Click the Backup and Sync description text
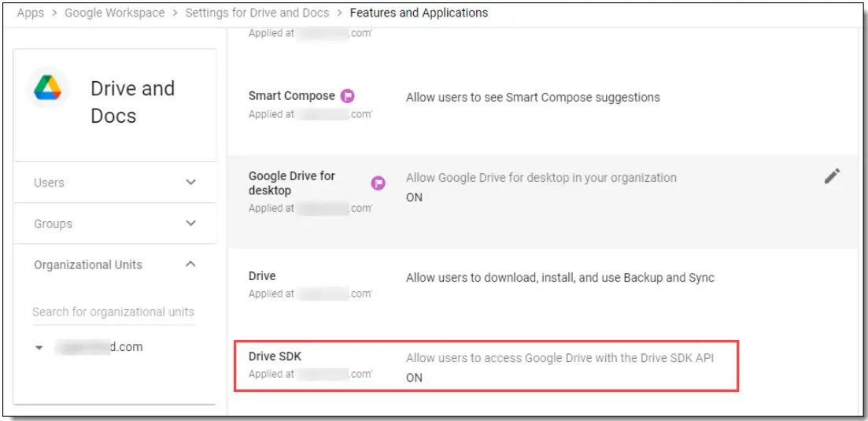Screen dimensions: 868x421 (x=560, y=278)
